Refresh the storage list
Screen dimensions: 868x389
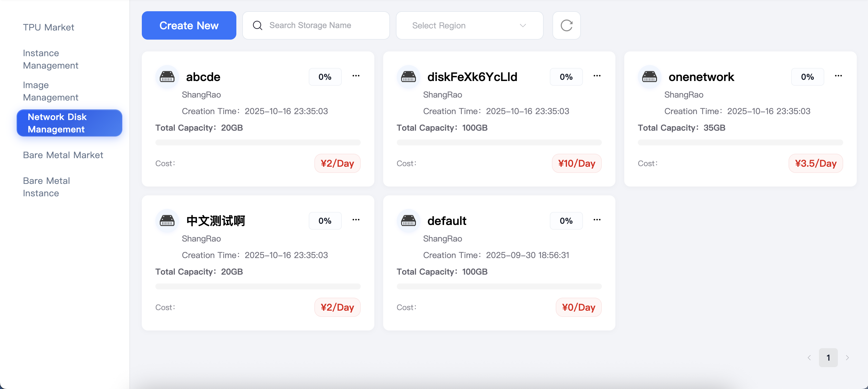pyautogui.click(x=566, y=25)
